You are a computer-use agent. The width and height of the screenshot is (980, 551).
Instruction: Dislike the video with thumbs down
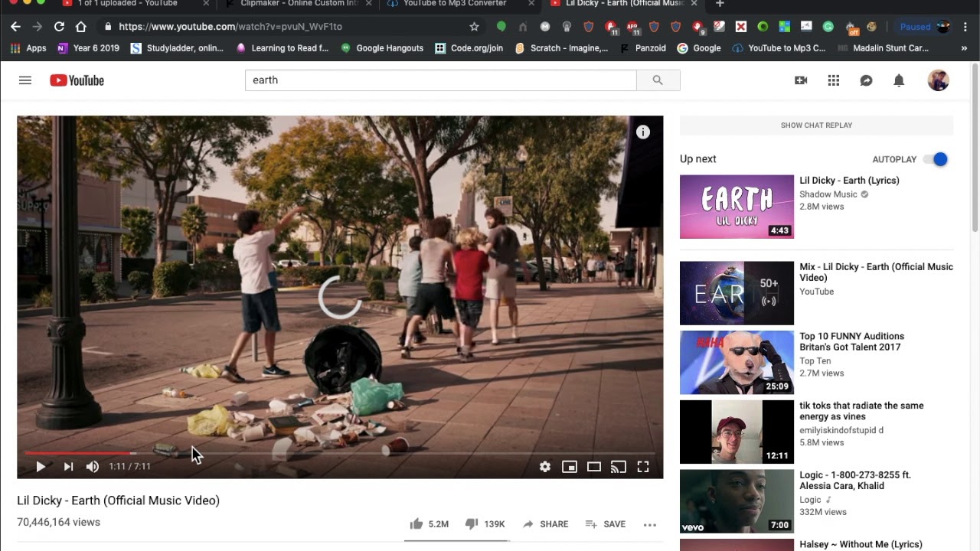pos(472,524)
